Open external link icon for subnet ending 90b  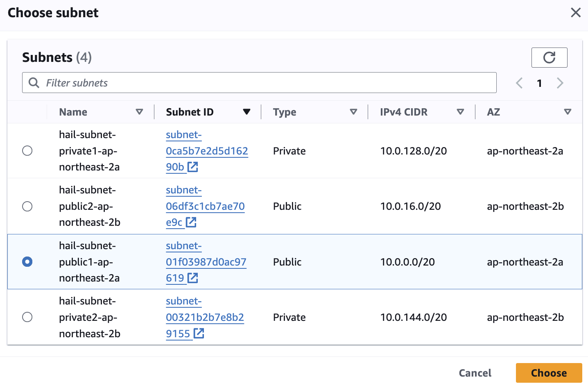[x=193, y=167]
